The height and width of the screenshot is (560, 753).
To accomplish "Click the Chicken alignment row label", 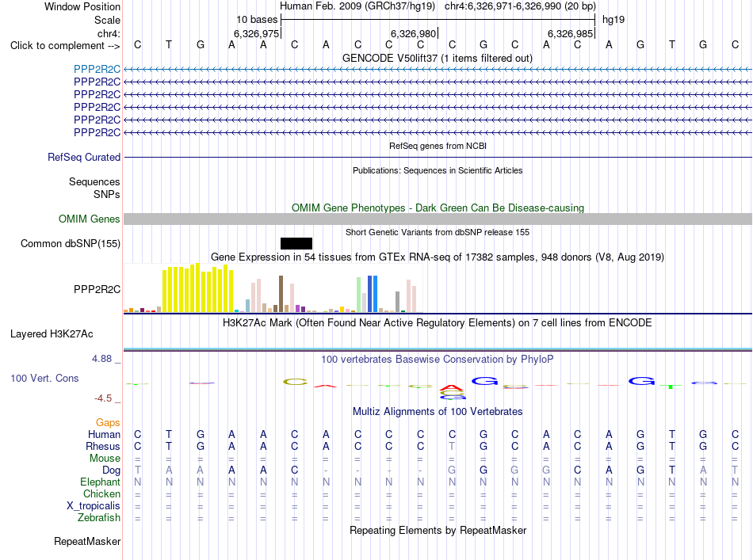I will pyautogui.click(x=101, y=493).
